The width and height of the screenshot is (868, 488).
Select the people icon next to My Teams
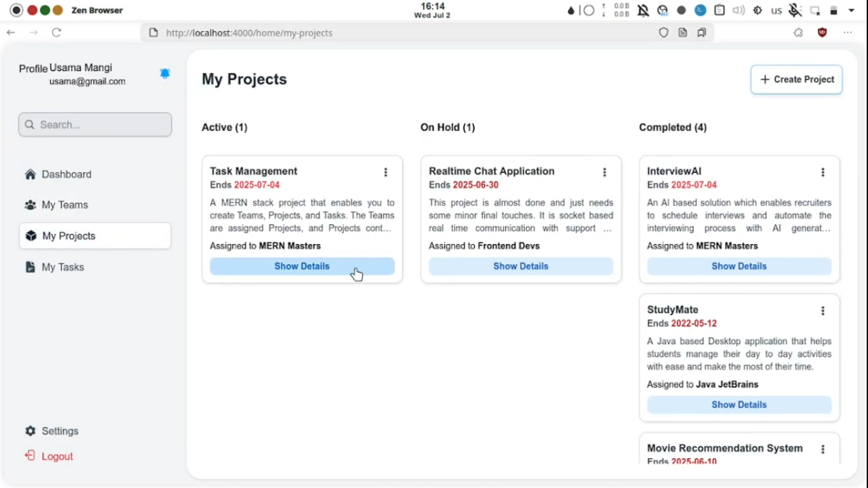(x=30, y=205)
